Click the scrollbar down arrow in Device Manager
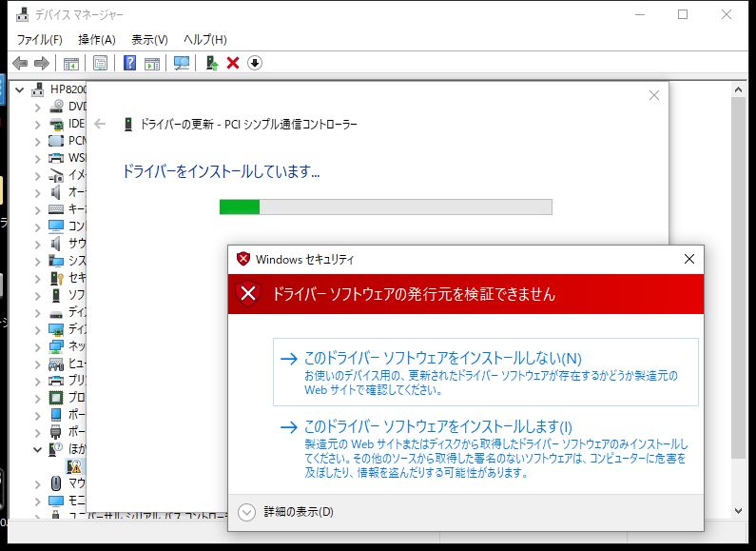The height and width of the screenshot is (551, 756). point(738,510)
